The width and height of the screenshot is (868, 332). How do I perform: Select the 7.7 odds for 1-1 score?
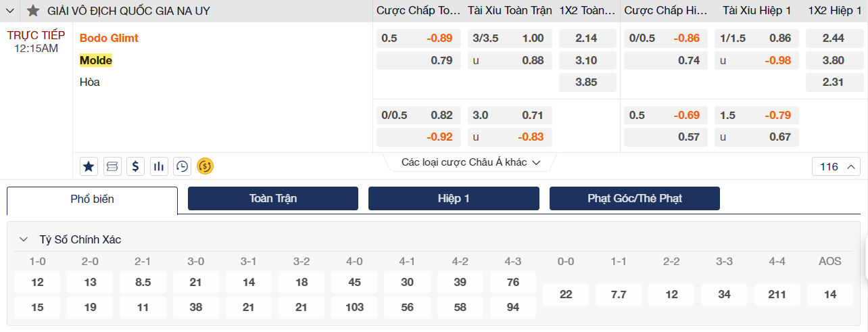pyautogui.click(x=619, y=294)
